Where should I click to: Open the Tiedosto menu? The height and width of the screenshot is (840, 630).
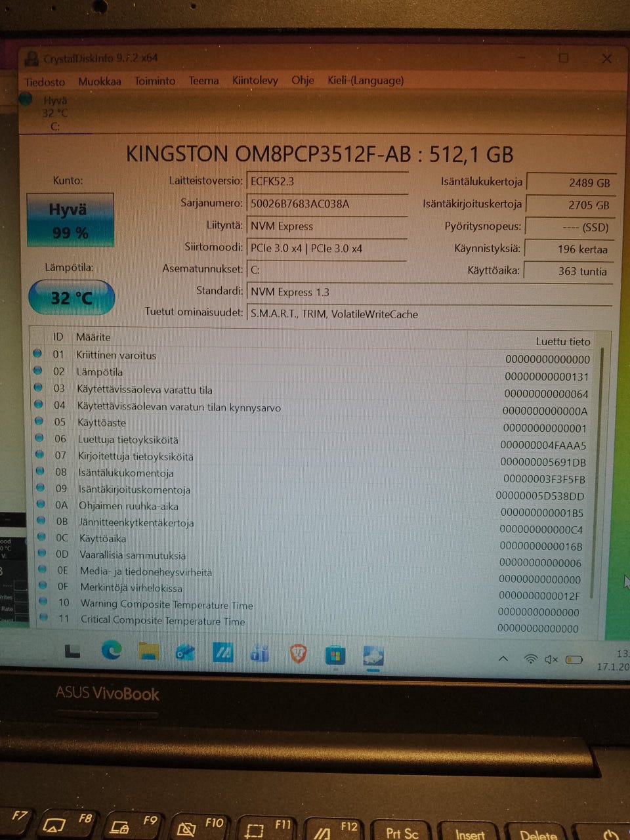click(45, 82)
